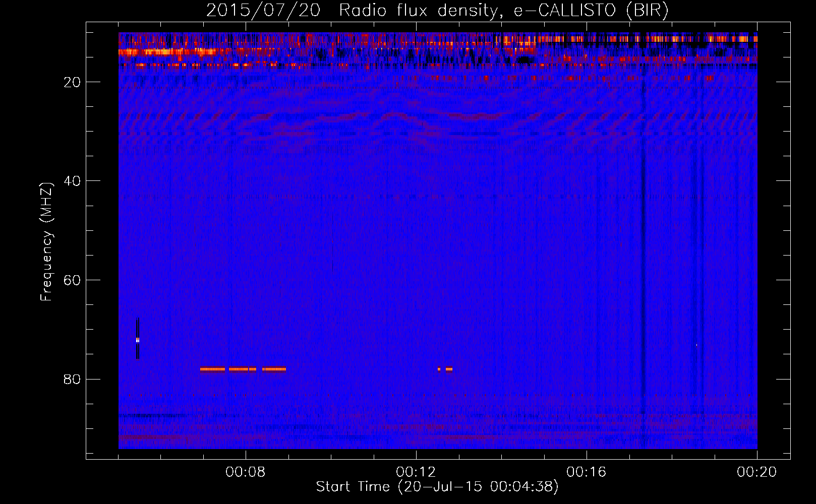Click the plot title '2015/07/20 Radio flux density, e-CALLISTO (BIR)'
Screen dimensions: 816x504
tap(437, 10)
